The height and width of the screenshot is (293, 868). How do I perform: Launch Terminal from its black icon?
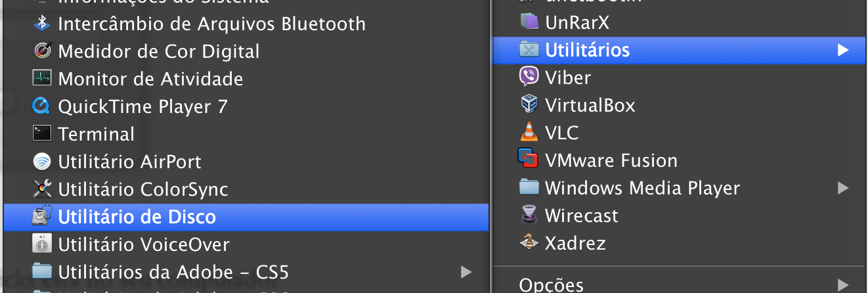[x=42, y=134]
